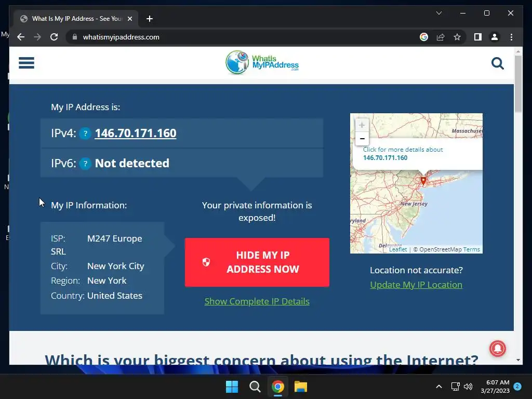This screenshot has height=399, width=532.
Task: Click the IPv4 help question mark icon
Action: coord(85,134)
